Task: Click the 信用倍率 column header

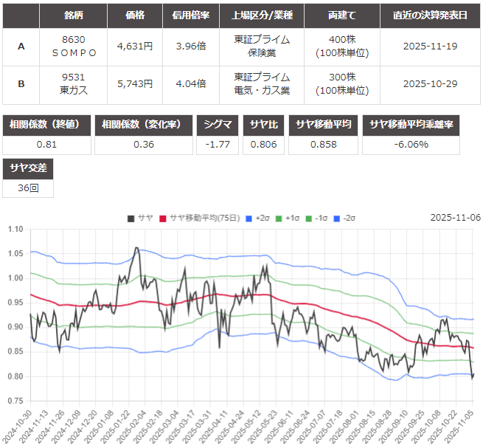Action: click(x=191, y=15)
